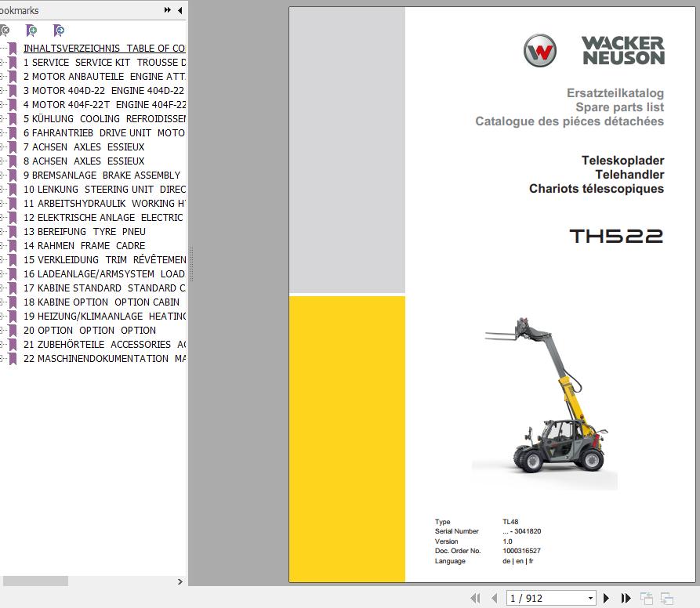Click the double-arrow panel options icon in Bookmarks header
This screenshot has width=700, height=608.
pyautogui.click(x=168, y=10)
